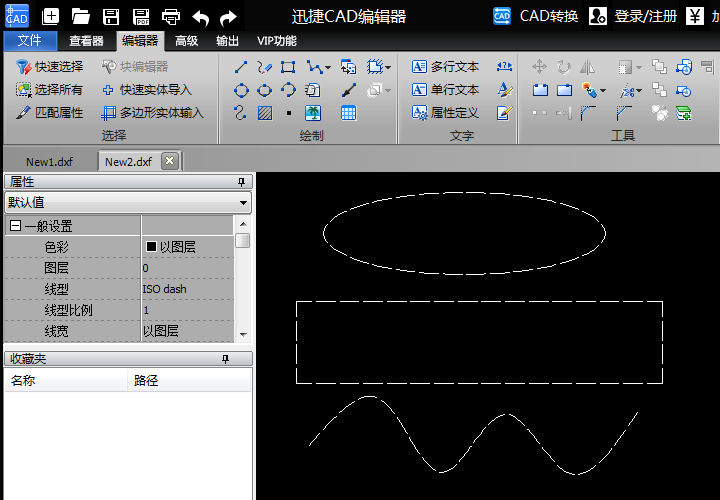Viewport: 720px width, 500px height.
Task: Click the insert block icon in the Draw group
Action: [x=349, y=67]
